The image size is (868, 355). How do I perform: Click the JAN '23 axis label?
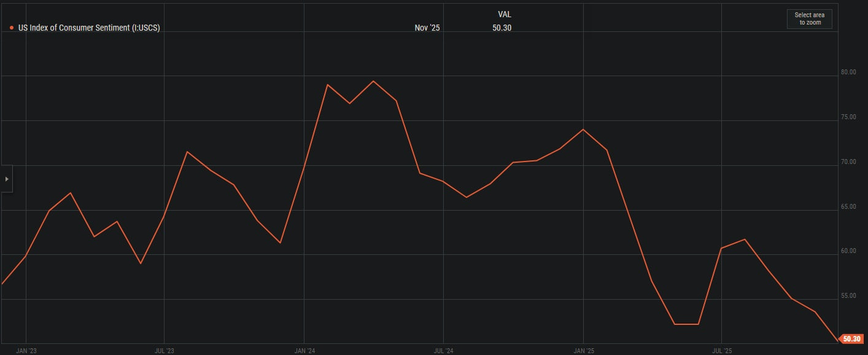pyautogui.click(x=28, y=350)
